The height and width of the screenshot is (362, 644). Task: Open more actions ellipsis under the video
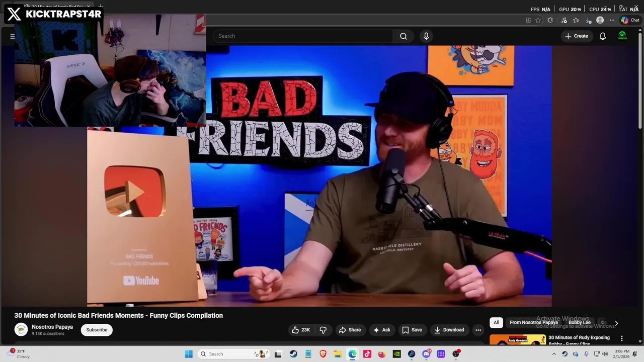478,330
